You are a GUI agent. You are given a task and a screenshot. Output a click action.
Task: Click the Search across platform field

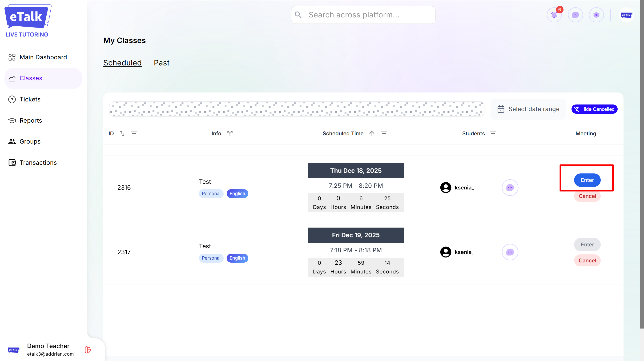(x=363, y=15)
